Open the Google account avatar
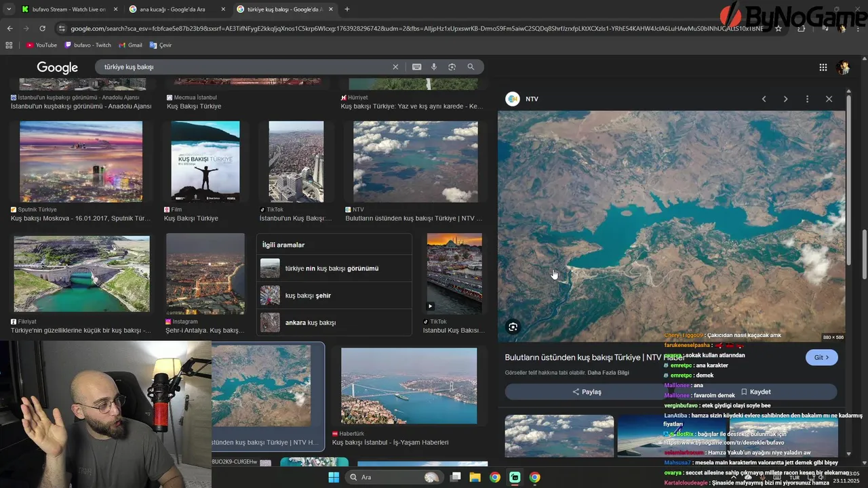 tap(844, 67)
